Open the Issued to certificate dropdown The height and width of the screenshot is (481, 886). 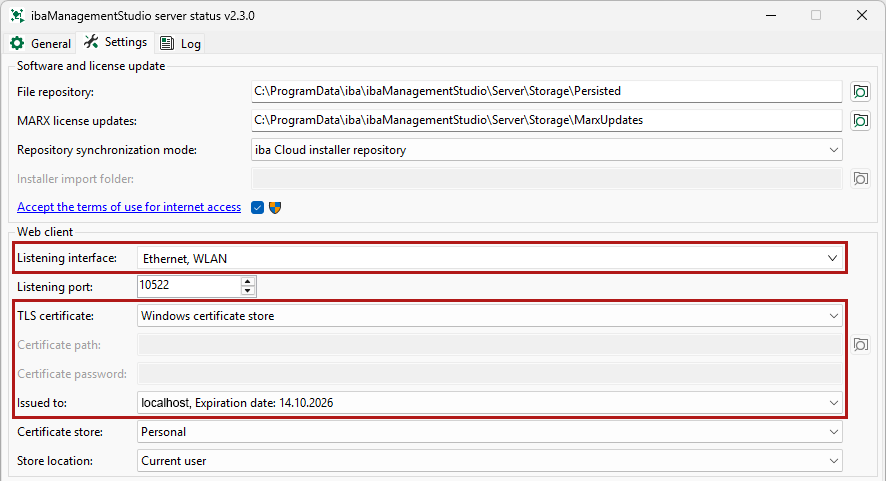(833, 402)
